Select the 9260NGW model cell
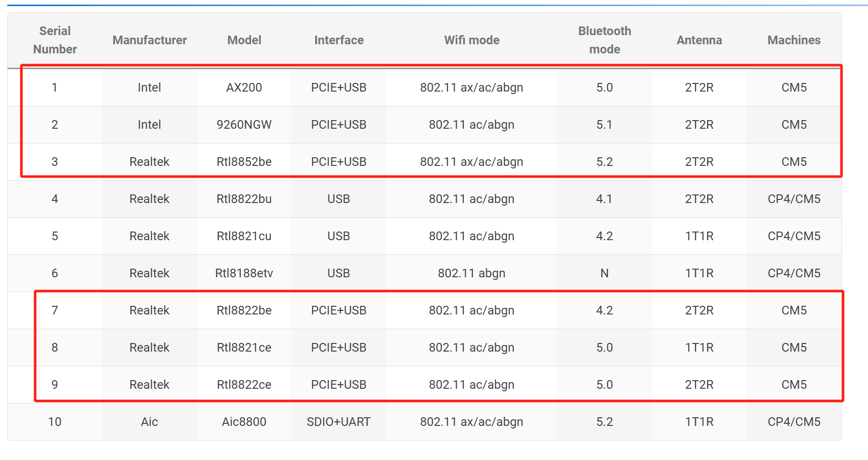Viewport: 868px width, 460px height. click(x=244, y=125)
